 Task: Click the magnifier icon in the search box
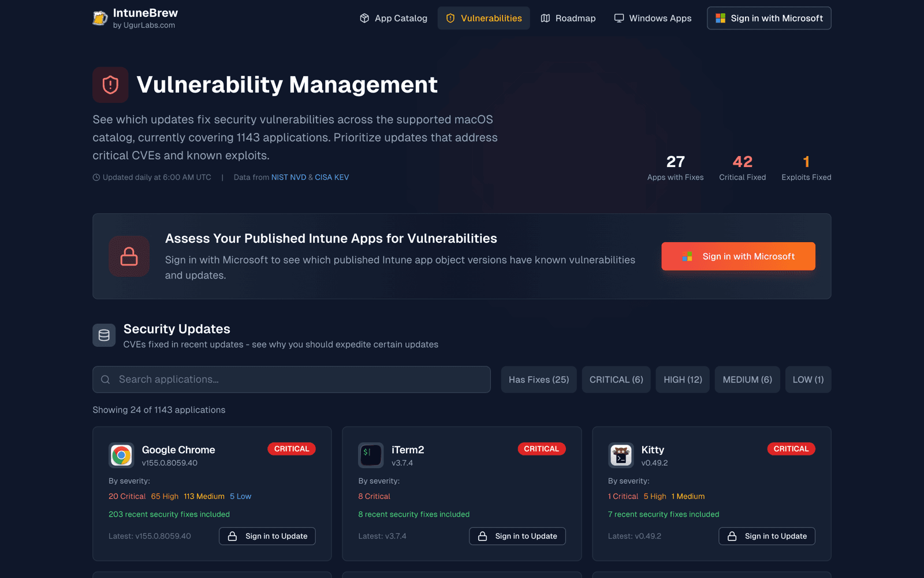(x=105, y=380)
